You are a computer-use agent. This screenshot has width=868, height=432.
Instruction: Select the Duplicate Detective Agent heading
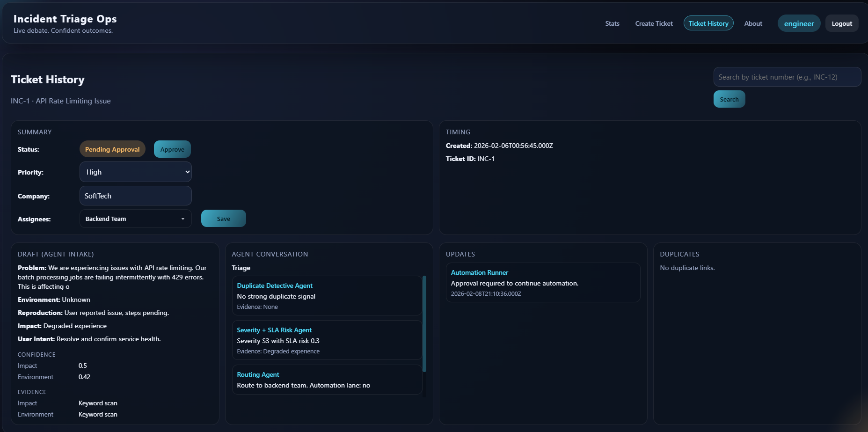tap(275, 286)
